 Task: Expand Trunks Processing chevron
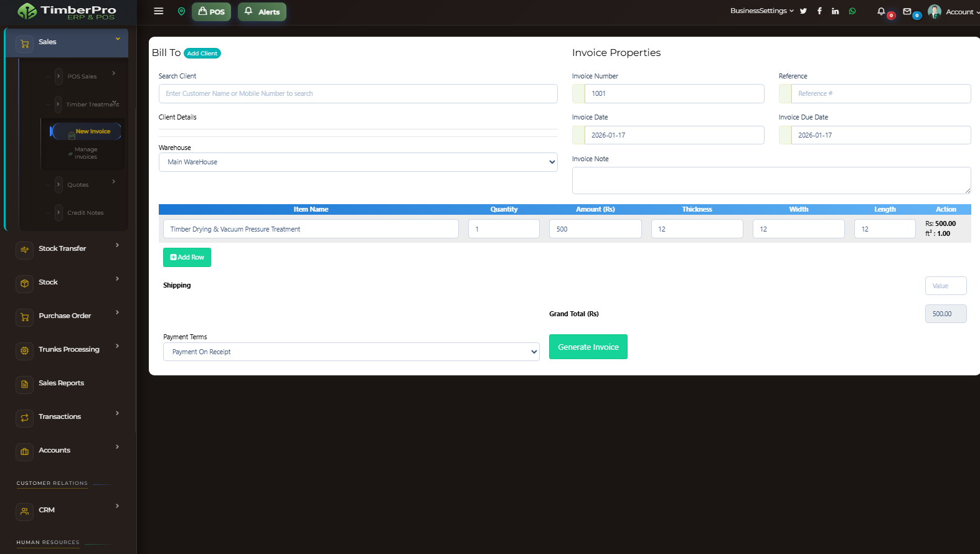point(117,346)
